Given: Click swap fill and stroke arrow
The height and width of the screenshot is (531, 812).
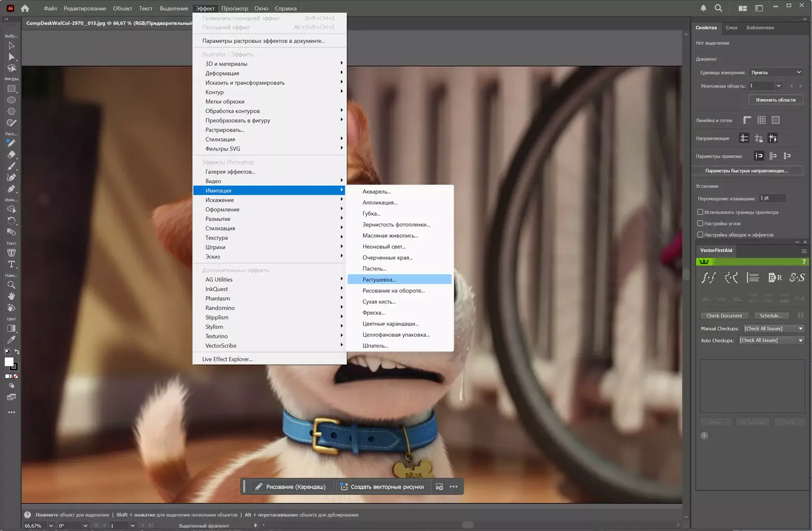Looking at the screenshot, I should pos(17,352).
